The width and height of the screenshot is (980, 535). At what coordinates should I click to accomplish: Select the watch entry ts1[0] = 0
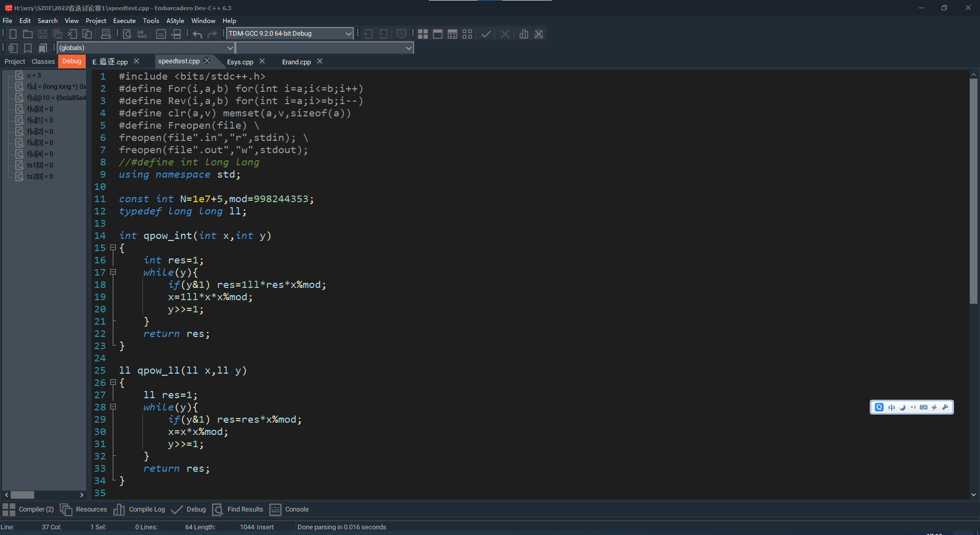[40, 165]
